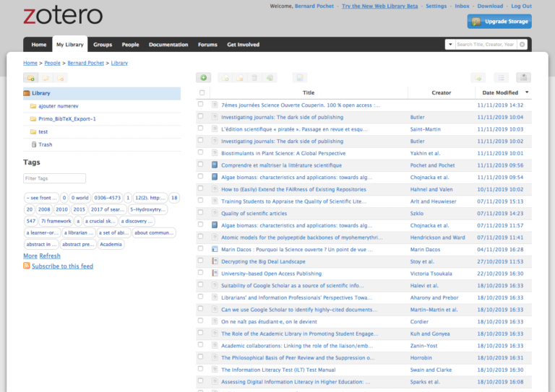Click the clear search icon in search box

522,45
